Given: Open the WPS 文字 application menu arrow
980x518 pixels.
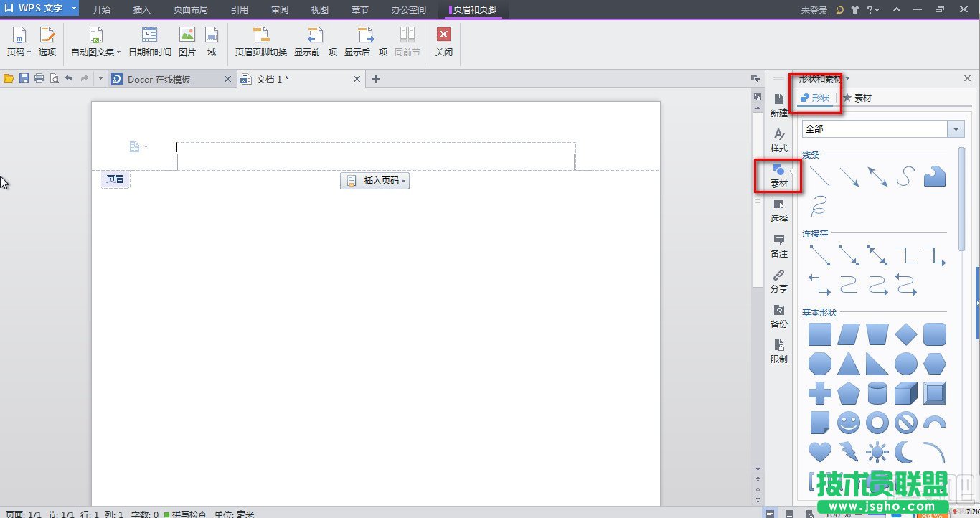Looking at the screenshot, I should [x=74, y=9].
